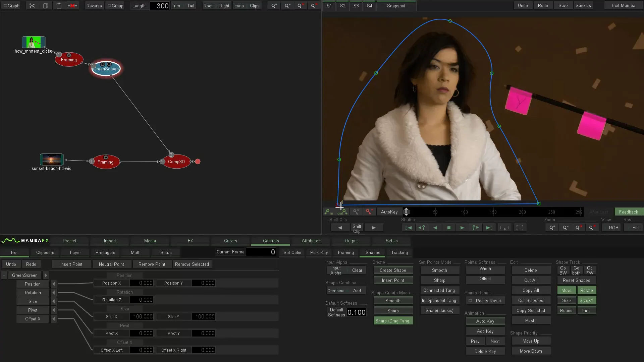Play the clip forward
This screenshot has width=644, height=362.
(x=462, y=228)
